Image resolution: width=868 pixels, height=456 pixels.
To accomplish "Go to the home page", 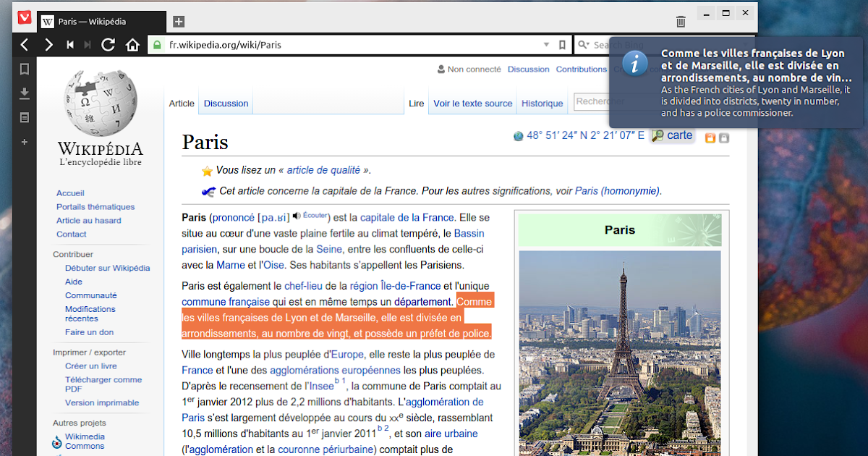I will [x=132, y=45].
